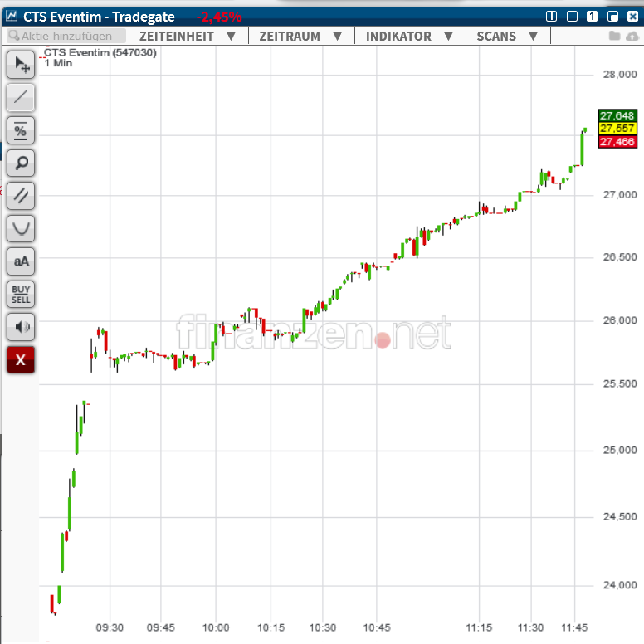Click the 27,000 price axis label

click(620, 195)
